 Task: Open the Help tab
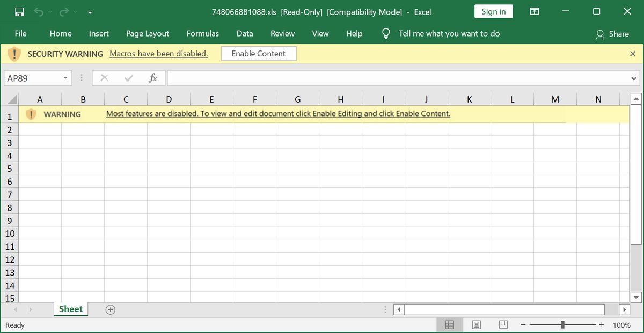[354, 33]
